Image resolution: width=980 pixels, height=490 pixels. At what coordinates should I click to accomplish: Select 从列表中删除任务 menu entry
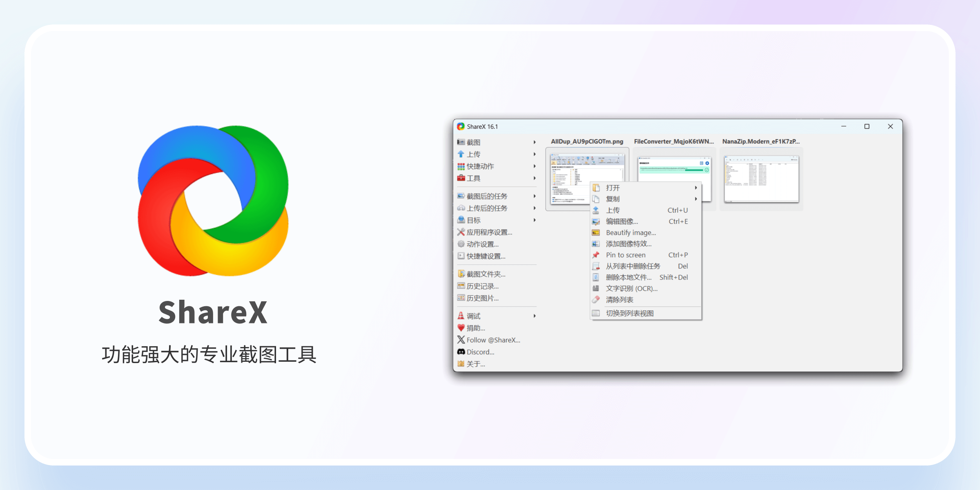[646, 266]
